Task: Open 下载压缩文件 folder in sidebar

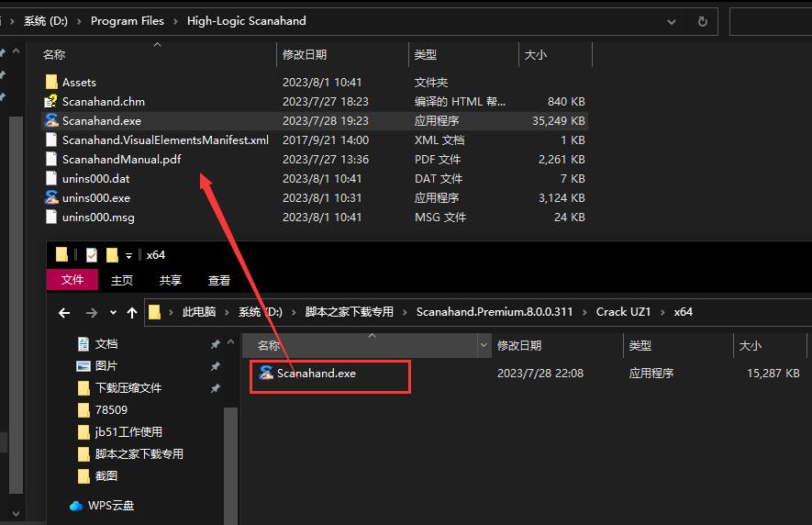Action: 128,387
